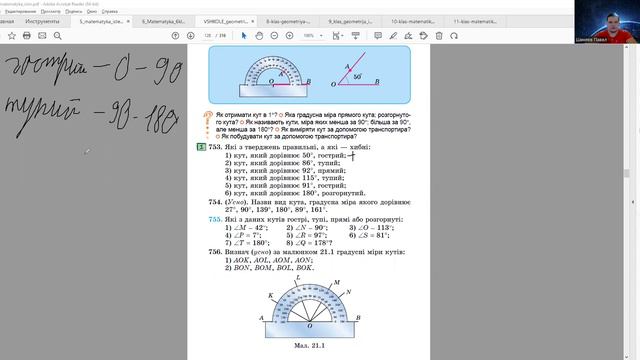Viewport: 640px width, 360px height.
Task: Open the find text magnifier
Action: pyautogui.click(x=58, y=36)
